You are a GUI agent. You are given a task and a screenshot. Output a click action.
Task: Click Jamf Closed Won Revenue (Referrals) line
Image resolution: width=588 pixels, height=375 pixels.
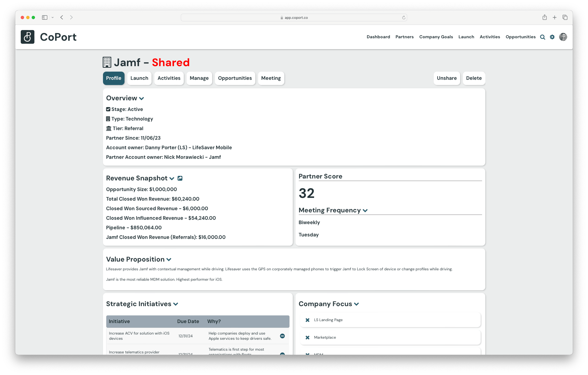tap(166, 237)
